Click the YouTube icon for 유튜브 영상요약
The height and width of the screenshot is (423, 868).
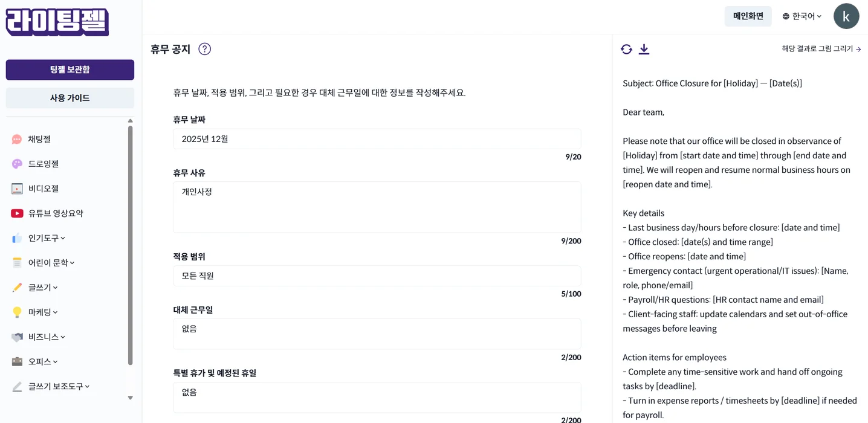(x=17, y=213)
